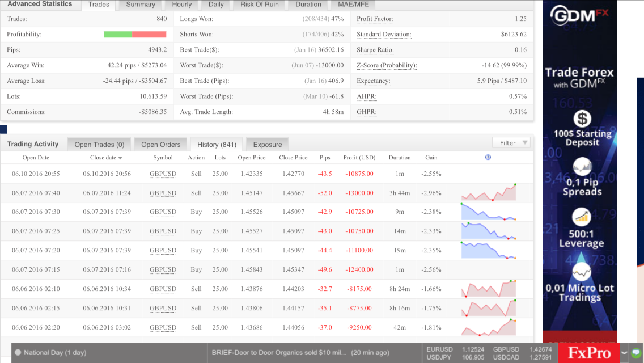
Task: Open the Risk Of Ruin tab
Action: 259,5
